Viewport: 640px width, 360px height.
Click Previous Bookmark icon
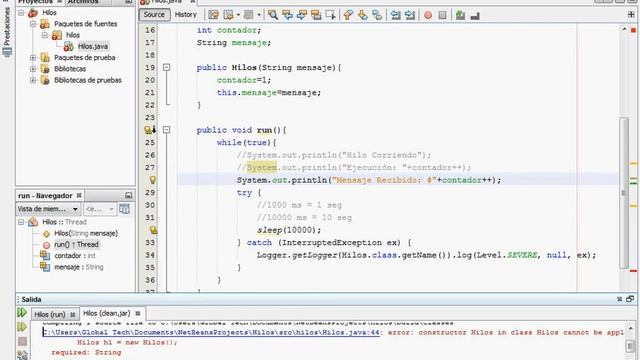pos(348,15)
